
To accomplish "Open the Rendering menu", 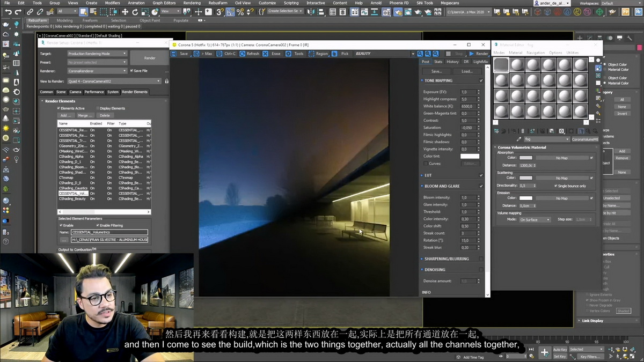I will [x=192, y=3].
